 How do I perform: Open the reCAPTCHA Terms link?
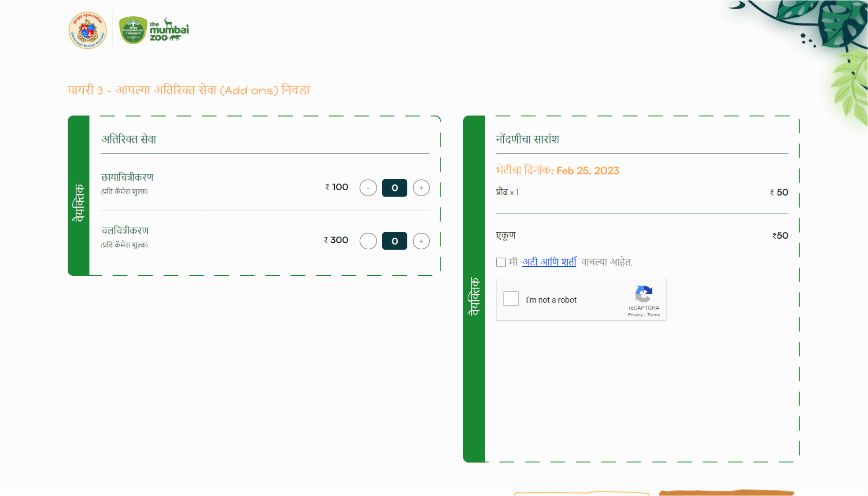(x=654, y=315)
